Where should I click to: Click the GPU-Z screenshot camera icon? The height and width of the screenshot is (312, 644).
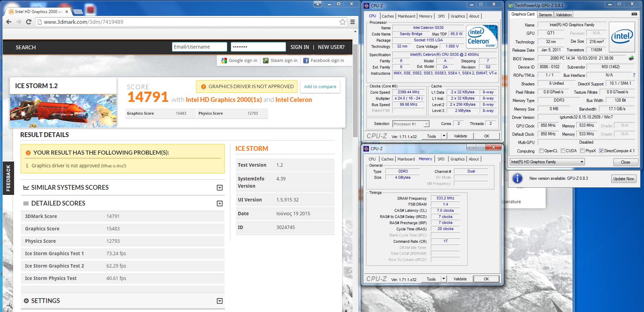[634, 14]
